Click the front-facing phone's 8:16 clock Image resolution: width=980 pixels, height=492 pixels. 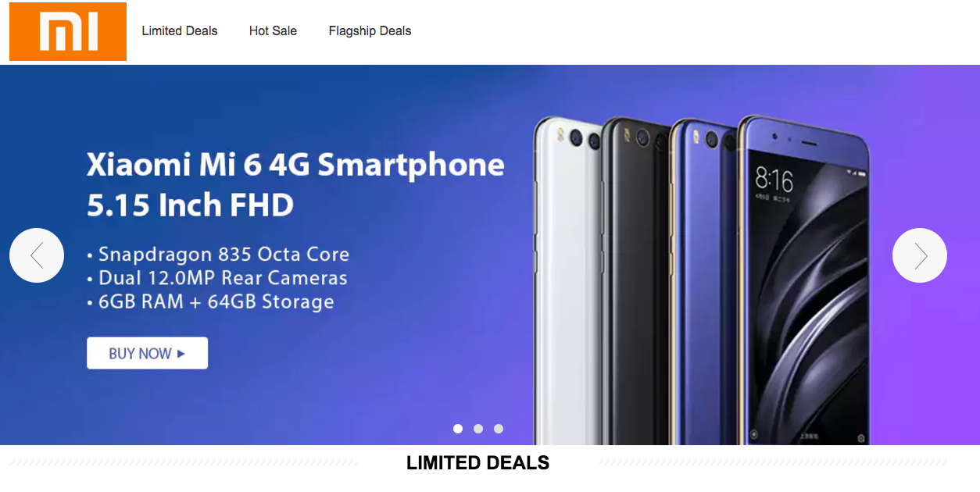click(x=774, y=181)
